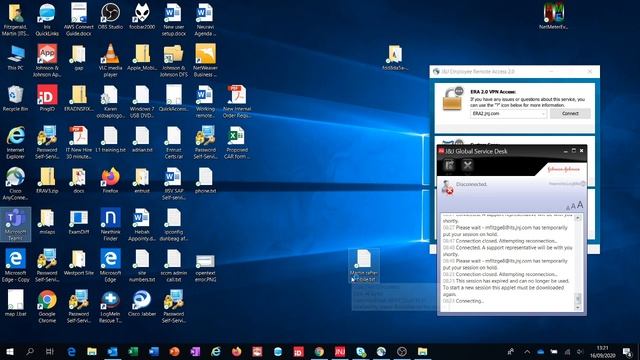
Task: Select NetMeterEv icon at top right
Action: tap(553, 16)
